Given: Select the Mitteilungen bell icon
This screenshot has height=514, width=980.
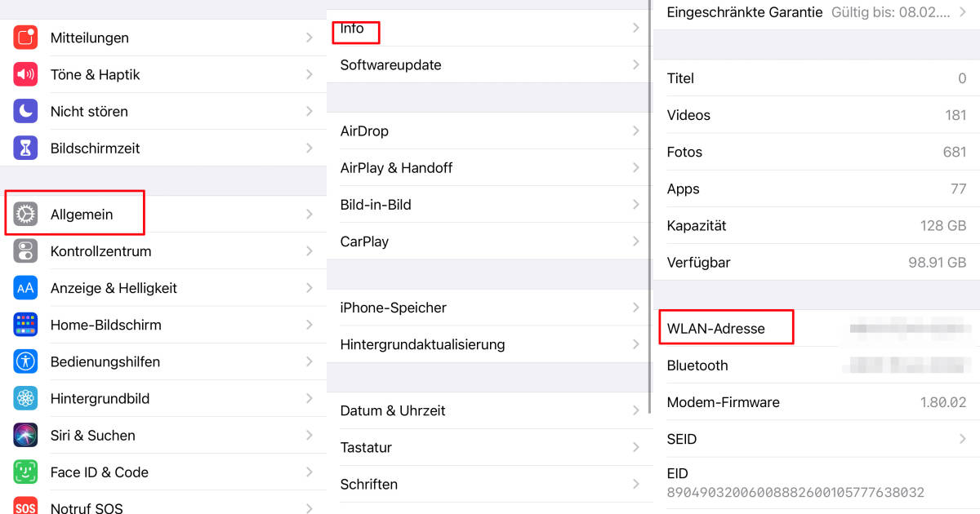Looking at the screenshot, I should point(25,38).
